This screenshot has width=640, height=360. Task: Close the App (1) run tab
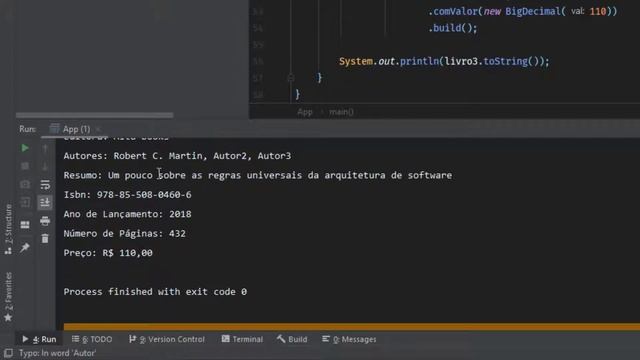point(98,129)
